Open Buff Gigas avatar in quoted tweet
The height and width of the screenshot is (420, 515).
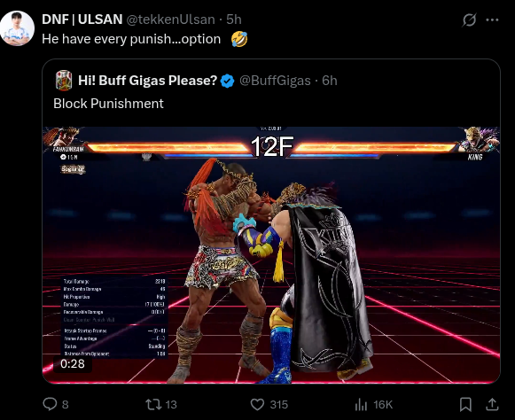pyautogui.click(x=64, y=80)
